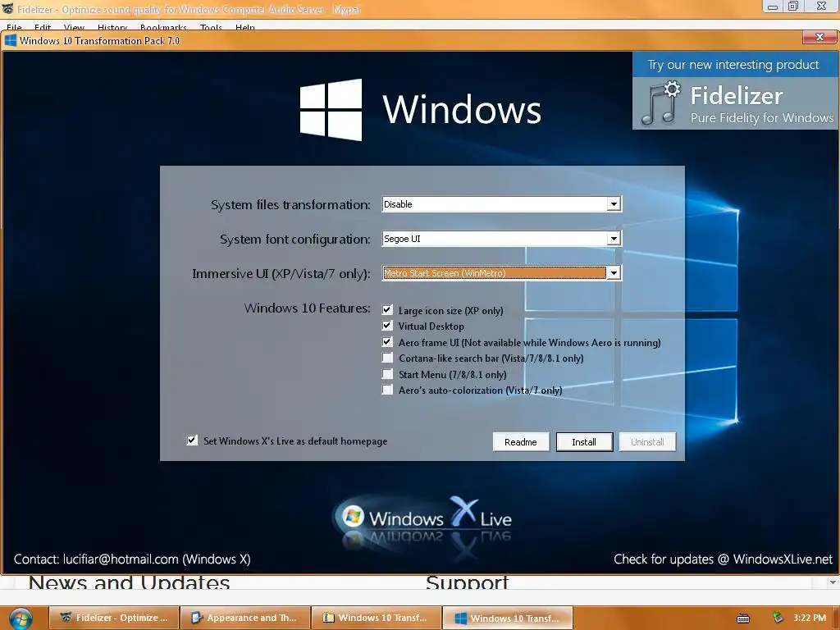Click the System font configuration label
This screenshot has width=840, height=630.
[294, 239]
